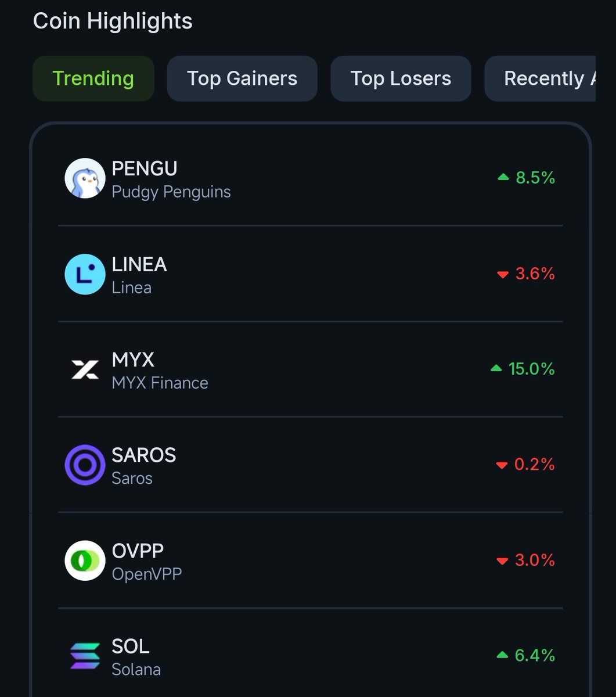Show the Recently Added tab
This screenshot has height=697, width=616.
coord(540,78)
